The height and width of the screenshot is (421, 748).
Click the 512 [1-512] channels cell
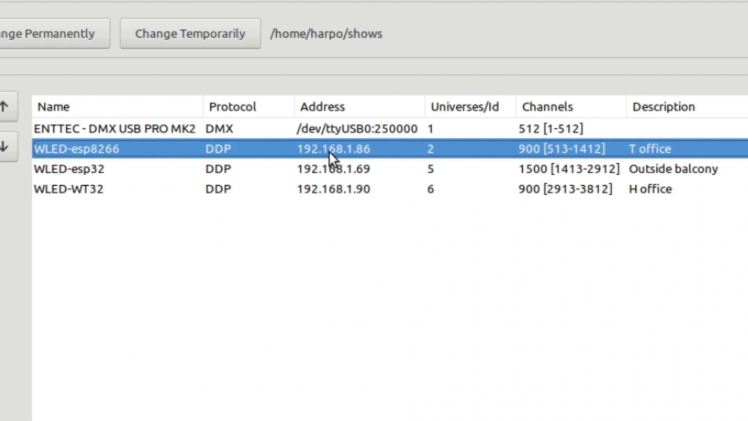(x=552, y=129)
